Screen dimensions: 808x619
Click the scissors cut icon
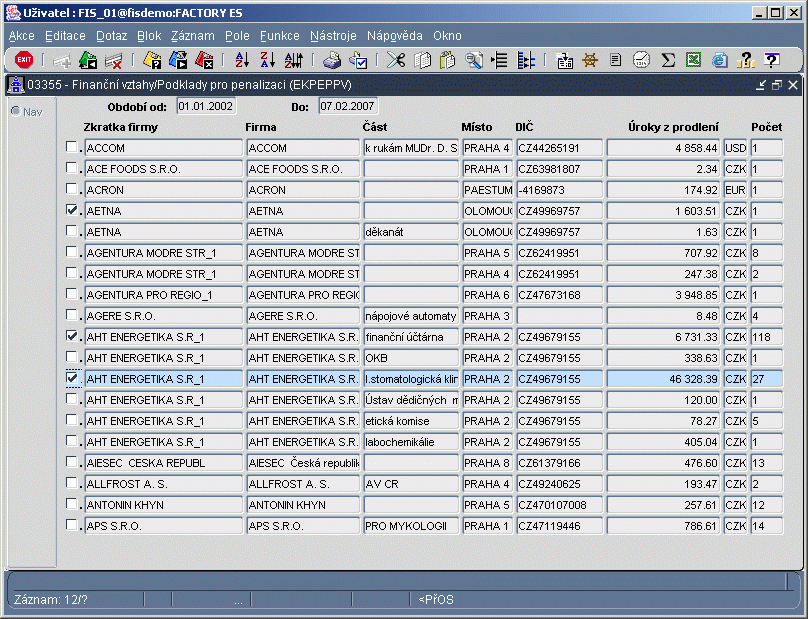point(396,60)
